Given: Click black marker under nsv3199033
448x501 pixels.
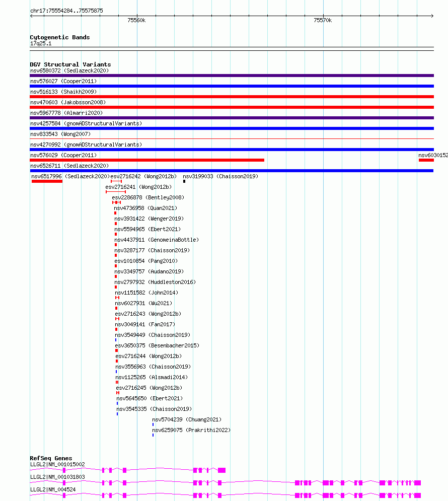Looking at the screenshot, I should pos(184,181).
